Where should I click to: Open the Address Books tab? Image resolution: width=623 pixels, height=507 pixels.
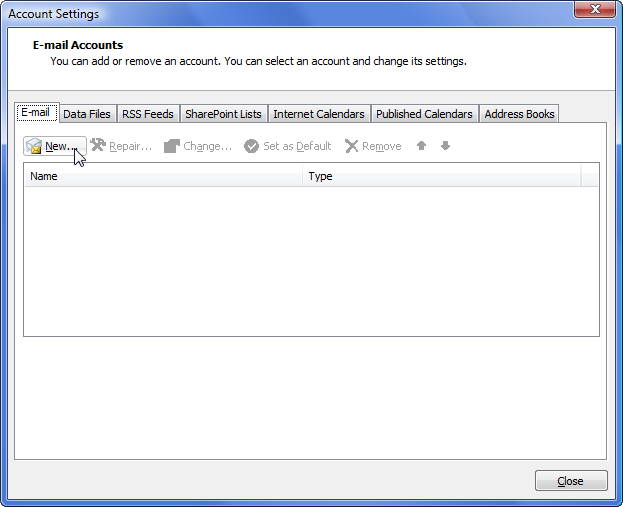tap(519, 114)
